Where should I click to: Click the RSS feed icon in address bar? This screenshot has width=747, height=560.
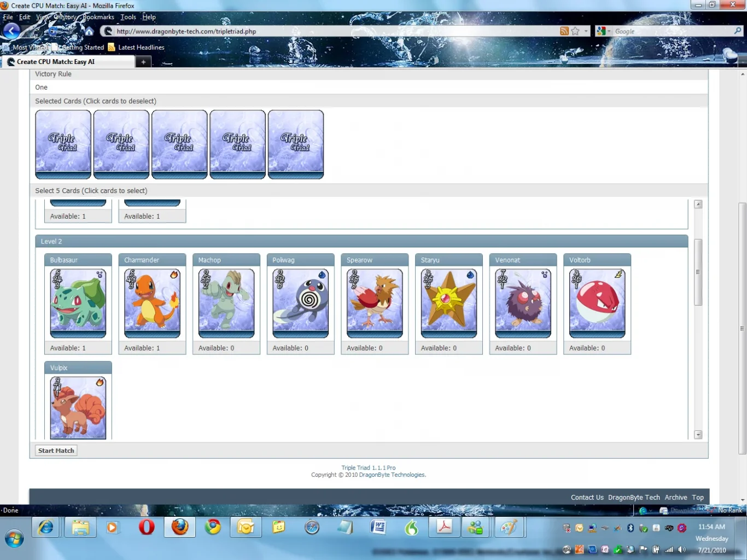(564, 31)
